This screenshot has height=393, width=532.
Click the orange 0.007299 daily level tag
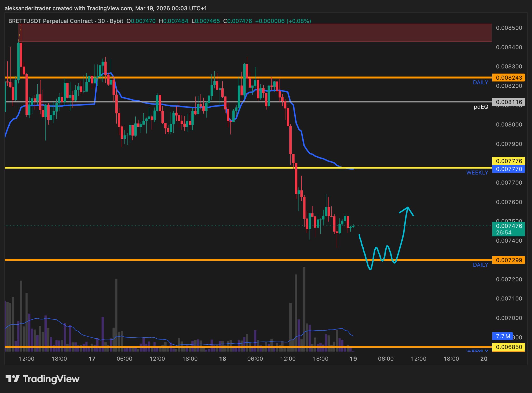pos(508,260)
